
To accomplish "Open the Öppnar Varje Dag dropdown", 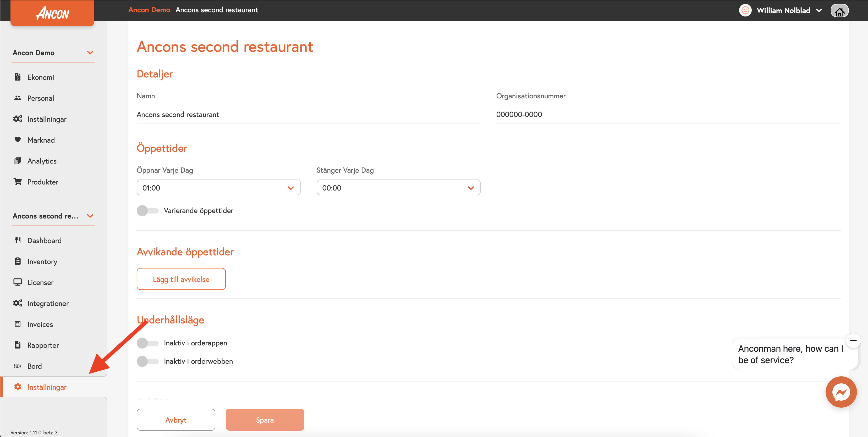I will (x=218, y=188).
